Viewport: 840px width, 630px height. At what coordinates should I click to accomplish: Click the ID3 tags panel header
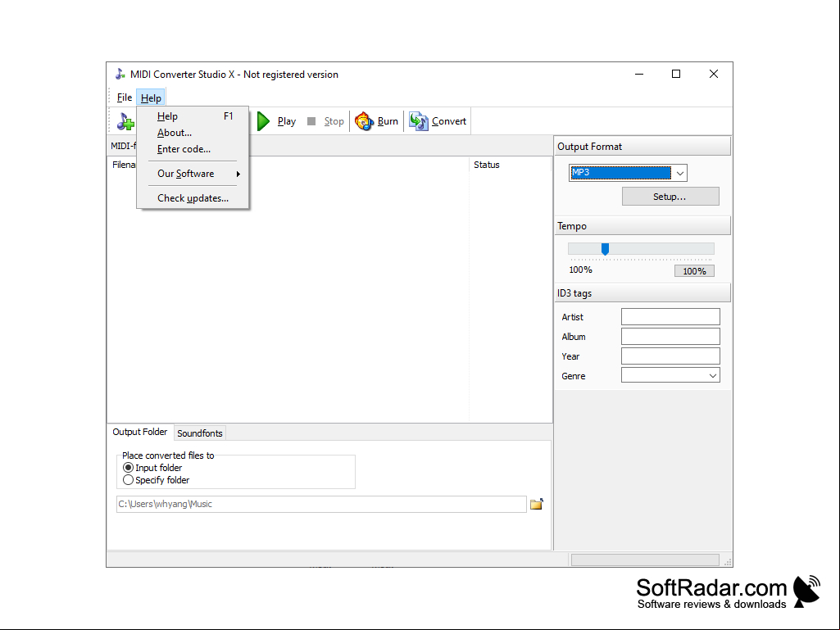[x=642, y=293]
